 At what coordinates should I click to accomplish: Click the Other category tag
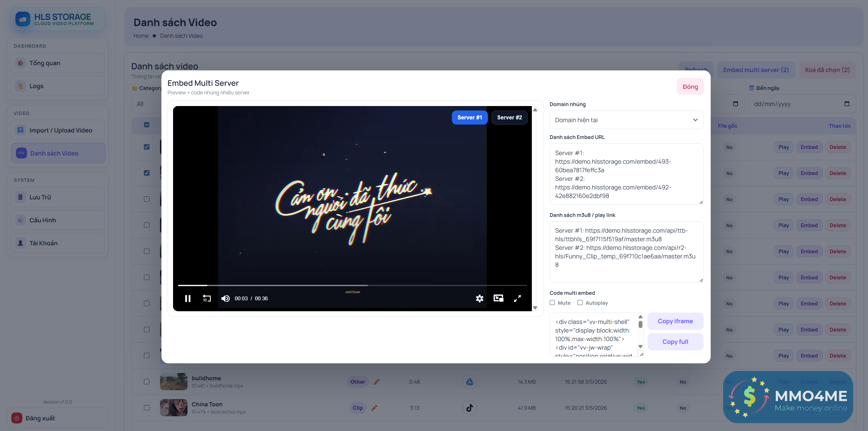357,382
